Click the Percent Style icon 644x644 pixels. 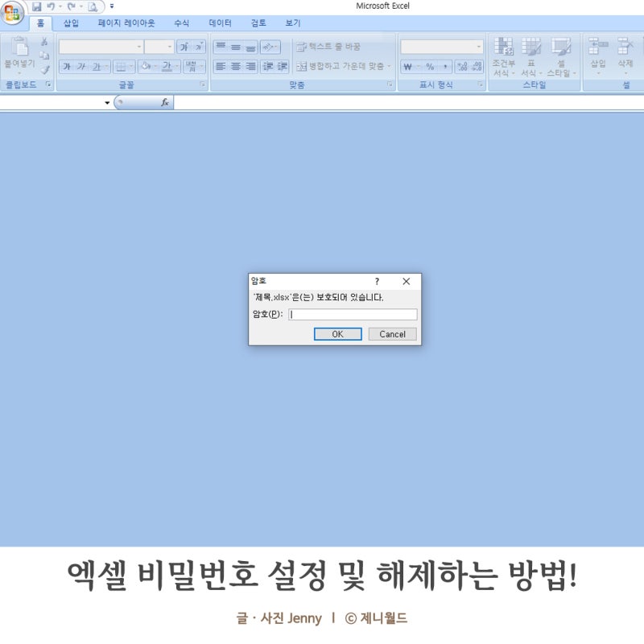point(430,66)
